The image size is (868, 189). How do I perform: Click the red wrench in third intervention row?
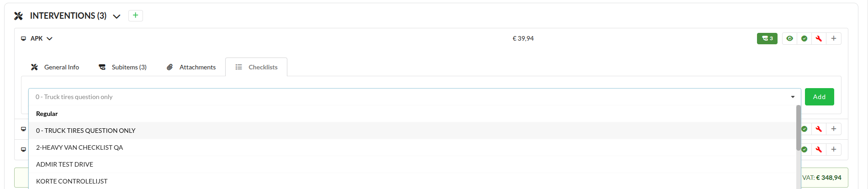819,149
